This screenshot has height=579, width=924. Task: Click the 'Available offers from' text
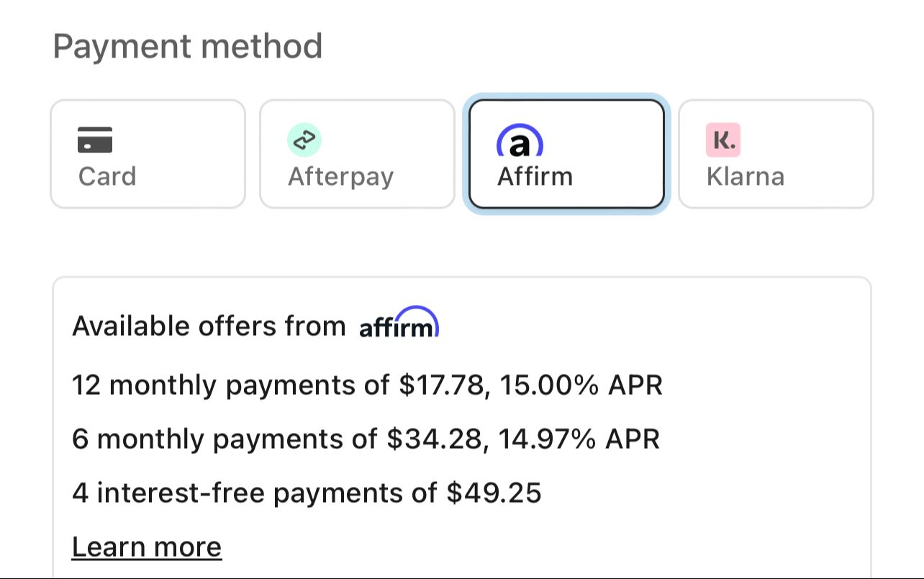click(209, 327)
